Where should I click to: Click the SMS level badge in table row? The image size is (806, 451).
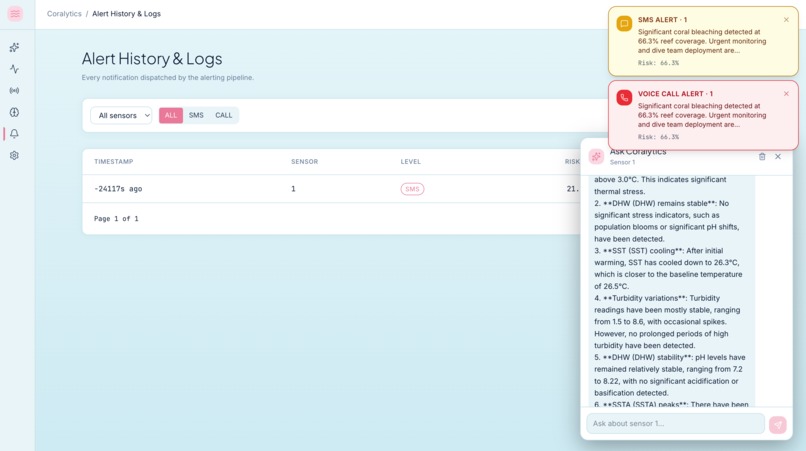pyautogui.click(x=412, y=189)
